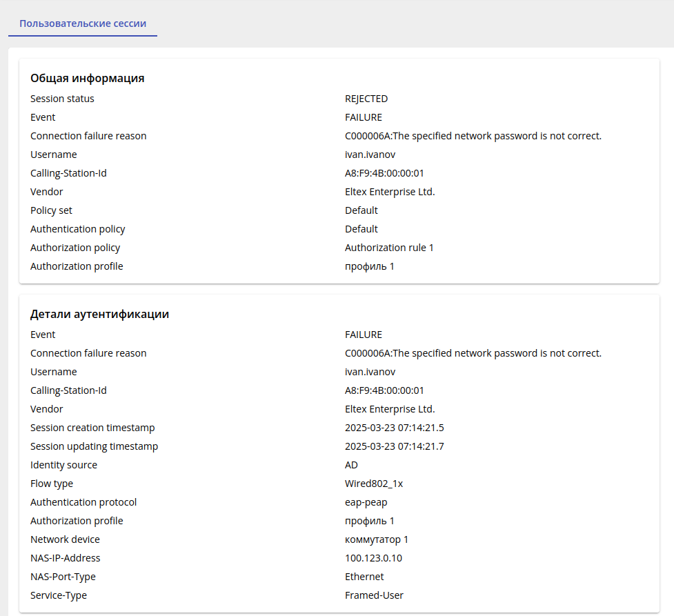Click the Framed-User service type value
Image resolution: width=674 pixels, height=616 pixels.
click(x=374, y=595)
